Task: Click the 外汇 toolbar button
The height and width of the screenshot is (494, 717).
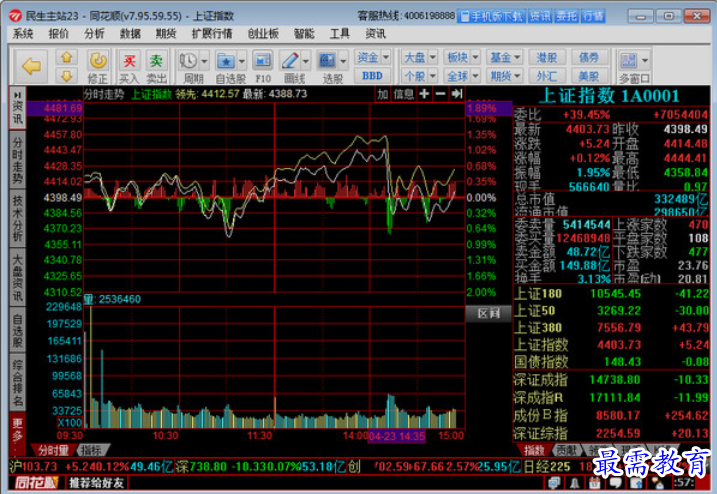Action: click(x=547, y=75)
